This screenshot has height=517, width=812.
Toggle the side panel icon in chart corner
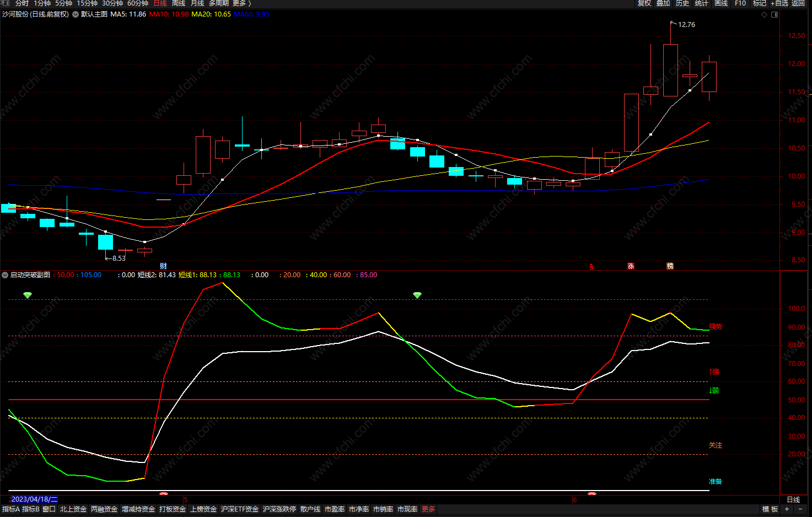click(775, 15)
